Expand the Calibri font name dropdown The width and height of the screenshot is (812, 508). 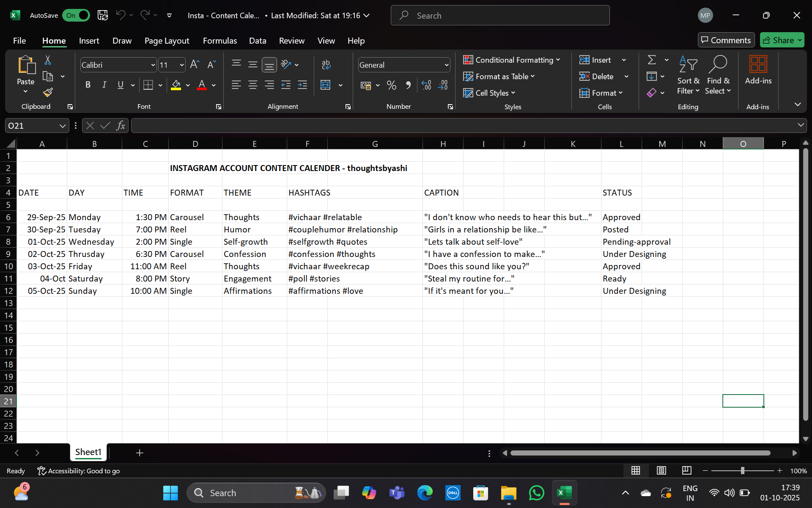coord(153,65)
